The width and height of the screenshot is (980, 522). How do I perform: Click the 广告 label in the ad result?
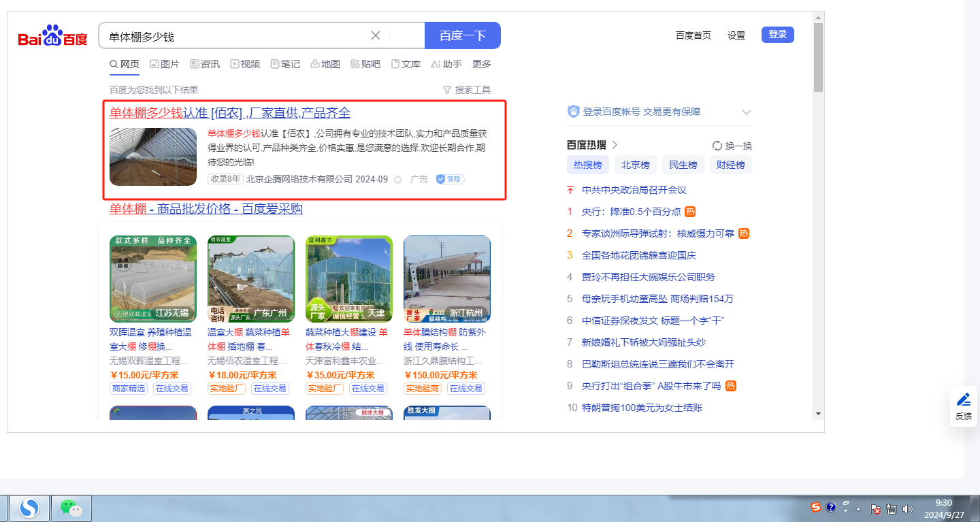(419, 179)
